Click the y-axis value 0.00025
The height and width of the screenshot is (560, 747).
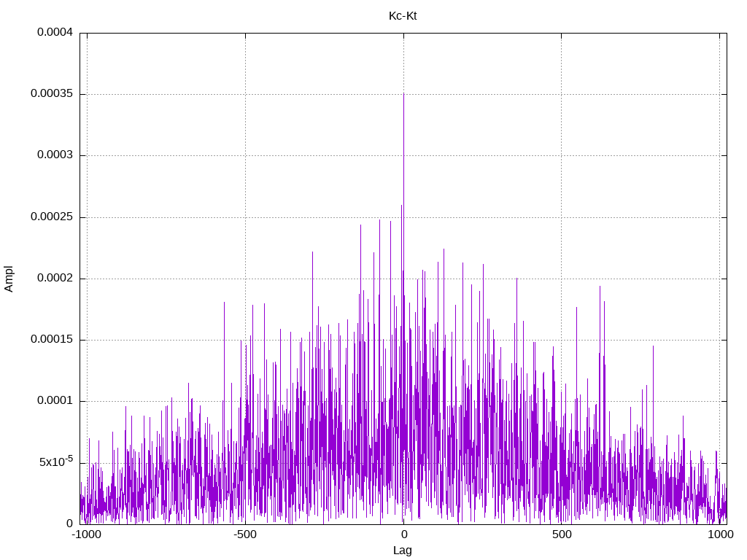(52, 217)
